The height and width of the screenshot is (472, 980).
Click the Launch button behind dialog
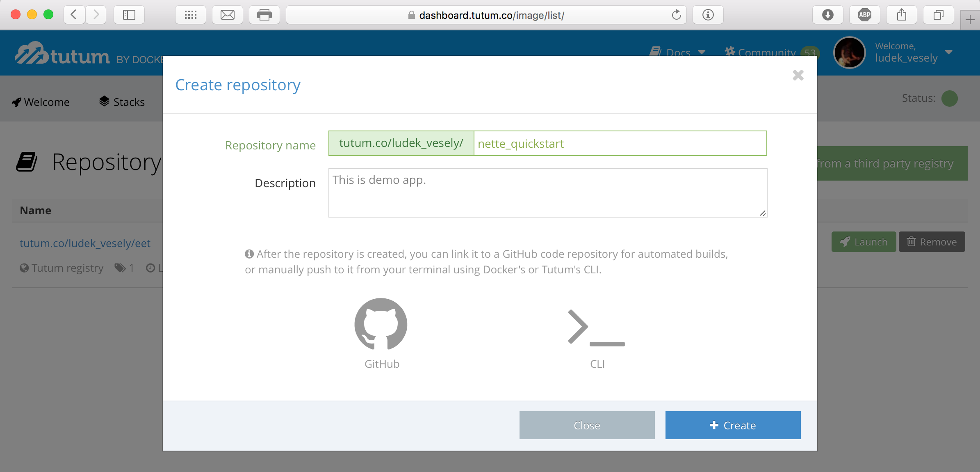(x=864, y=242)
